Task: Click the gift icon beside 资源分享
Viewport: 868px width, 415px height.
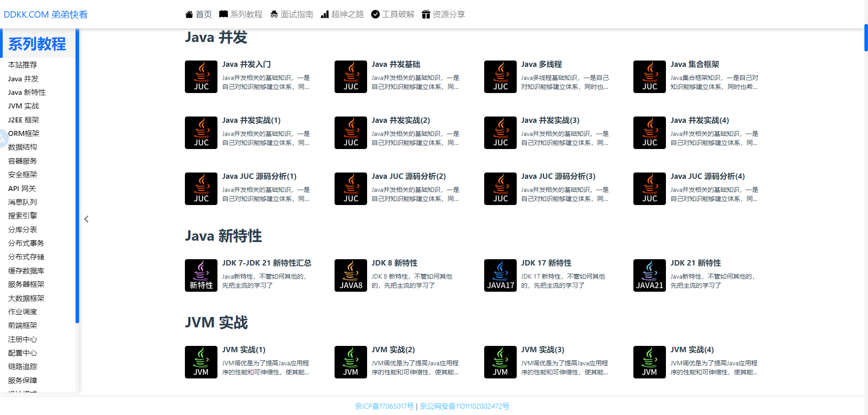Action: pos(426,14)
